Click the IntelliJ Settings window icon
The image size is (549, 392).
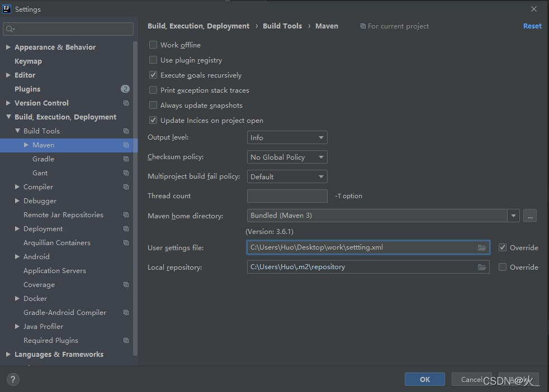[7, 9]
